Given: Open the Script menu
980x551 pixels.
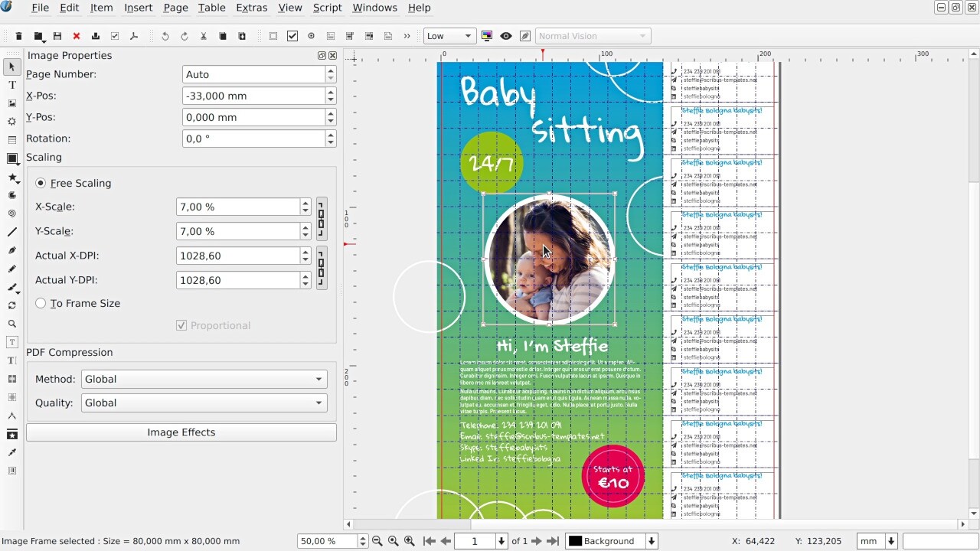Looking at the screenshot, I should tap(327, 8).
